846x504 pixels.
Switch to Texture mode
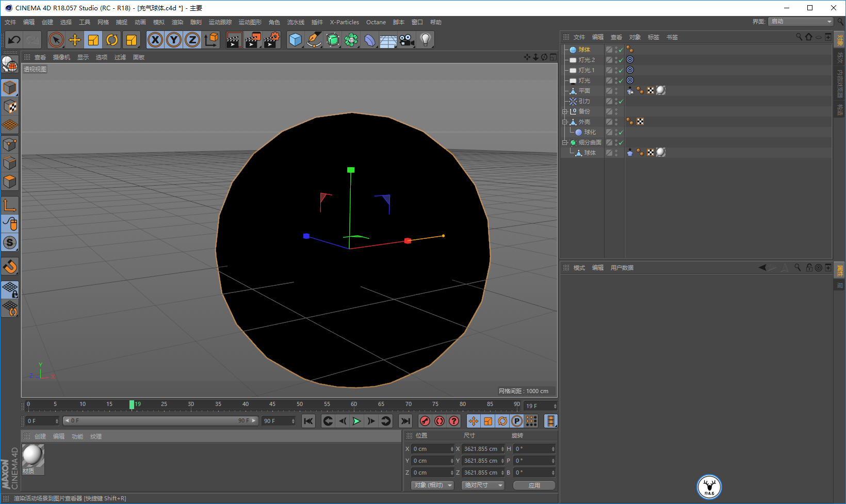tap(10, 107)
